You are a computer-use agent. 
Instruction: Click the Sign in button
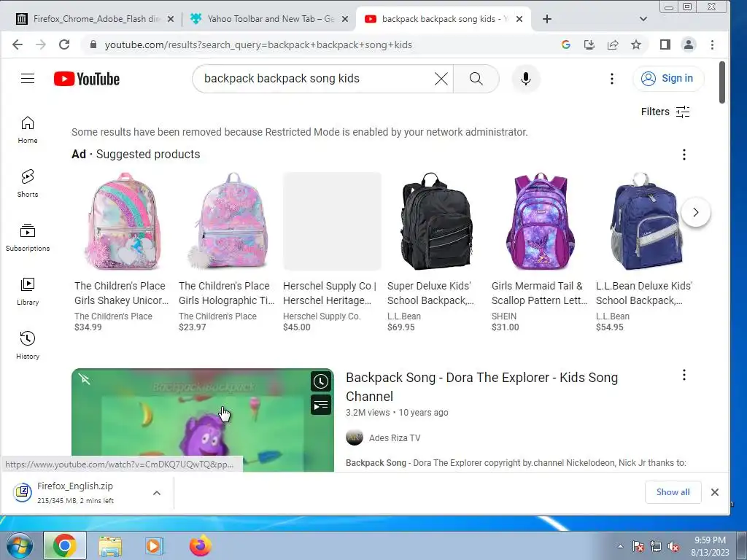click(668, 79)
